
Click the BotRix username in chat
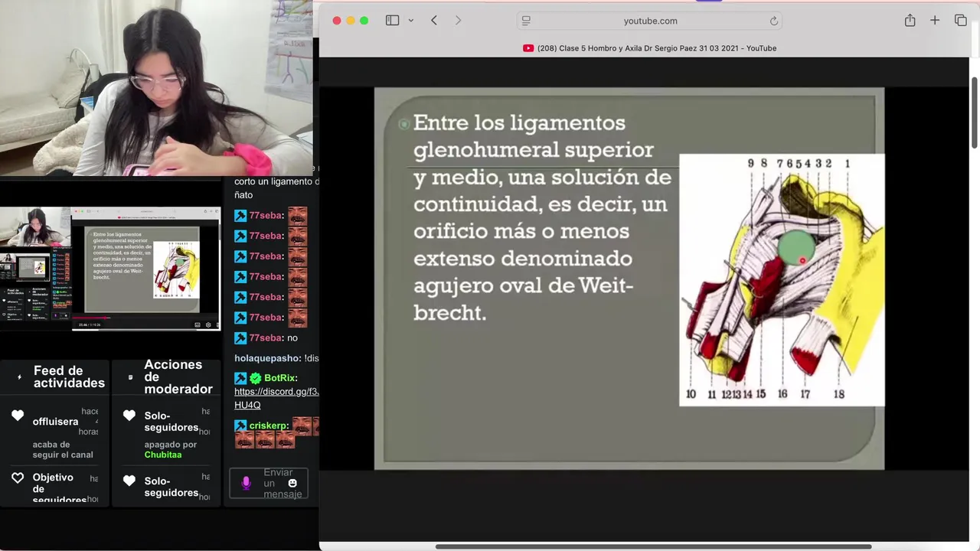279,378
